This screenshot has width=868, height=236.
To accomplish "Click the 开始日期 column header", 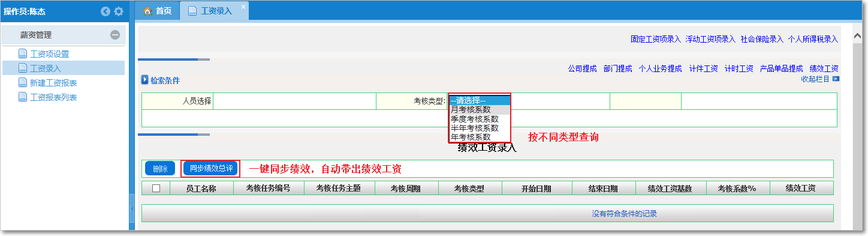I will pyautogui.click(x=537, y=189).
